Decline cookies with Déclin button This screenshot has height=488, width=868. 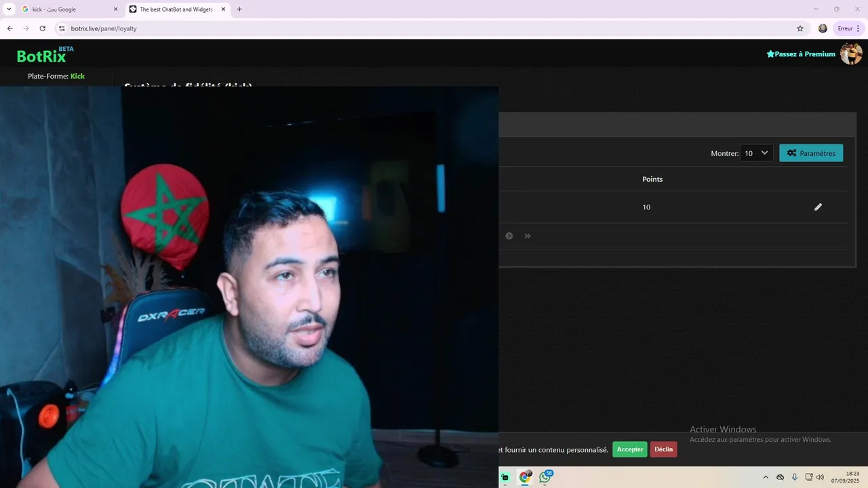664,449
